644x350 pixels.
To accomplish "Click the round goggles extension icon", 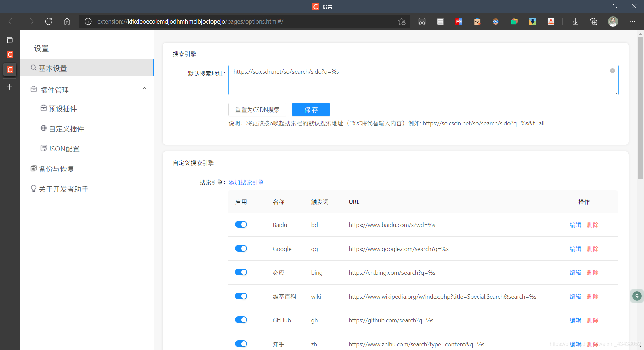I will point(496,21).
